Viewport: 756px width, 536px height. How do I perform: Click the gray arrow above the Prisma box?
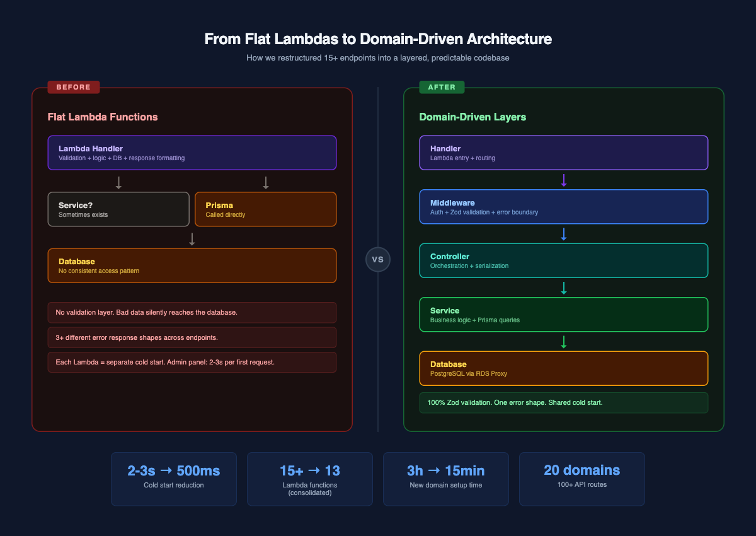click(x=265, y=183)
